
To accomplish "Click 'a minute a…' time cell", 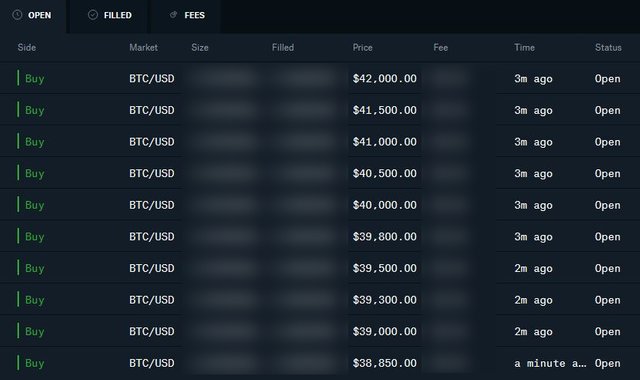I will [550, 363].
